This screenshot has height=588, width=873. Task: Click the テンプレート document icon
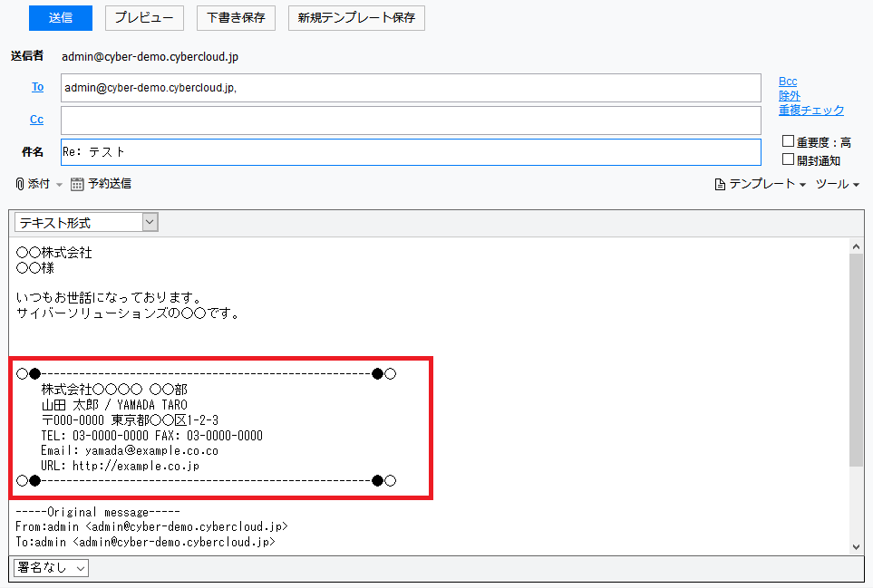[720, 184]
